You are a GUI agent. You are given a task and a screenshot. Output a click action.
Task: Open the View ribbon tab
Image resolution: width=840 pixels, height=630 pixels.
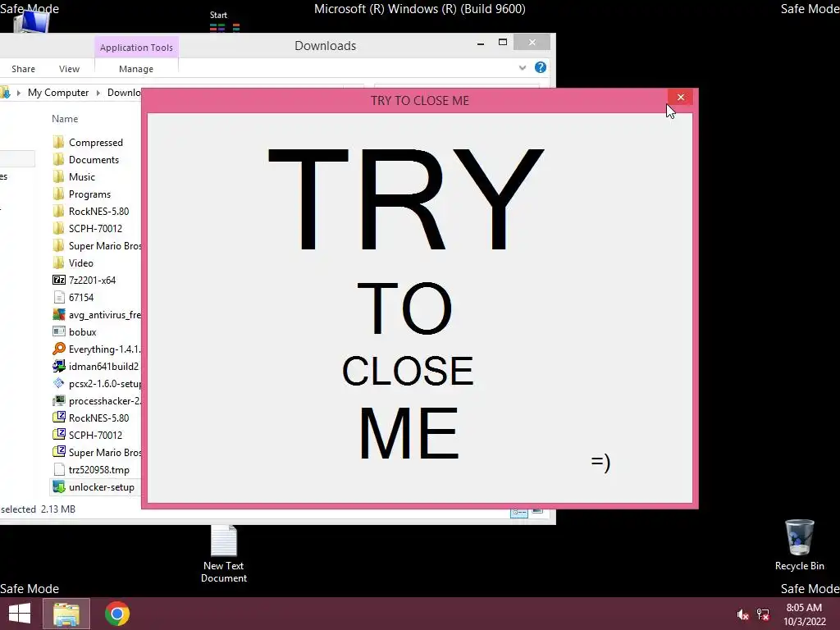click(69, 69)
